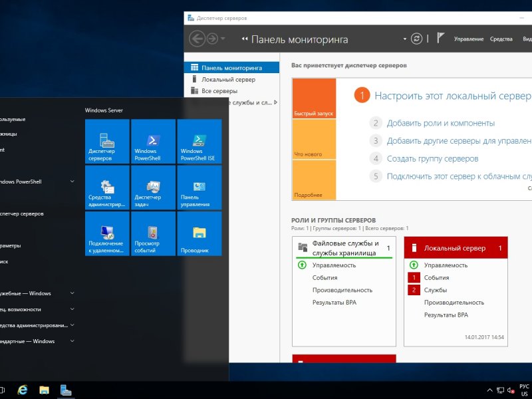
Task: Open the Просмотр событий tile
Action: 154,234
